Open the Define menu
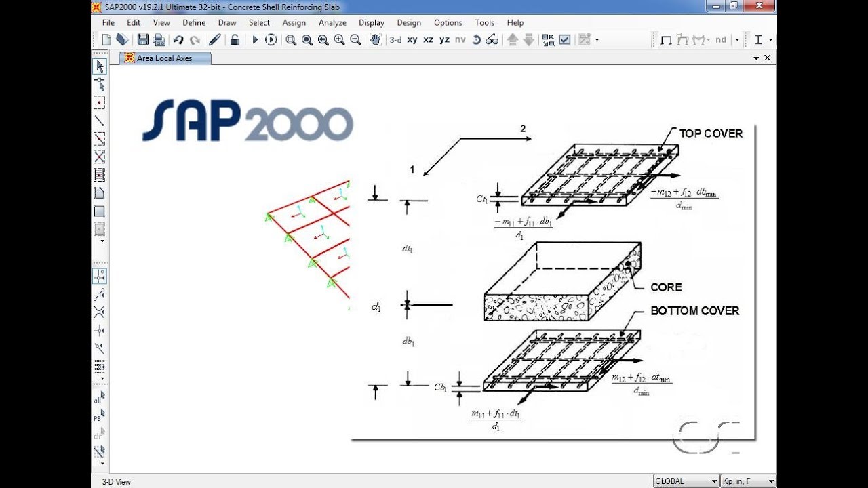 click(x=194, y=22)
